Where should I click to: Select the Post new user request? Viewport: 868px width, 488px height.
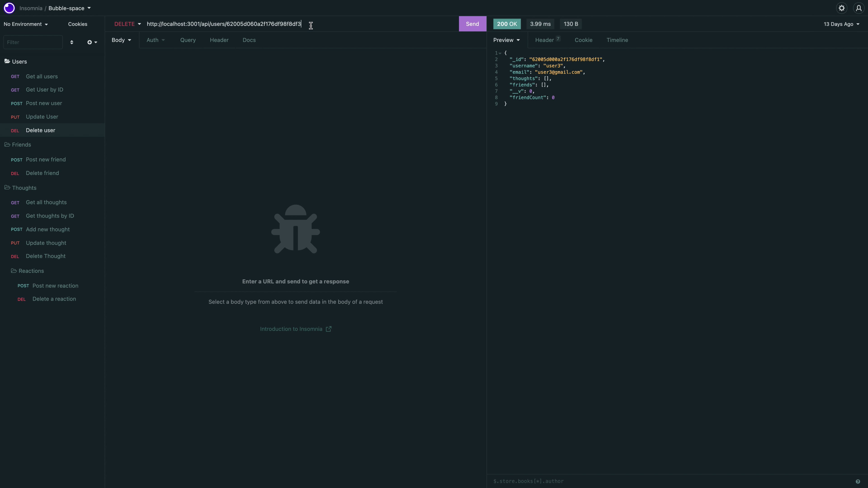(52, 103)
